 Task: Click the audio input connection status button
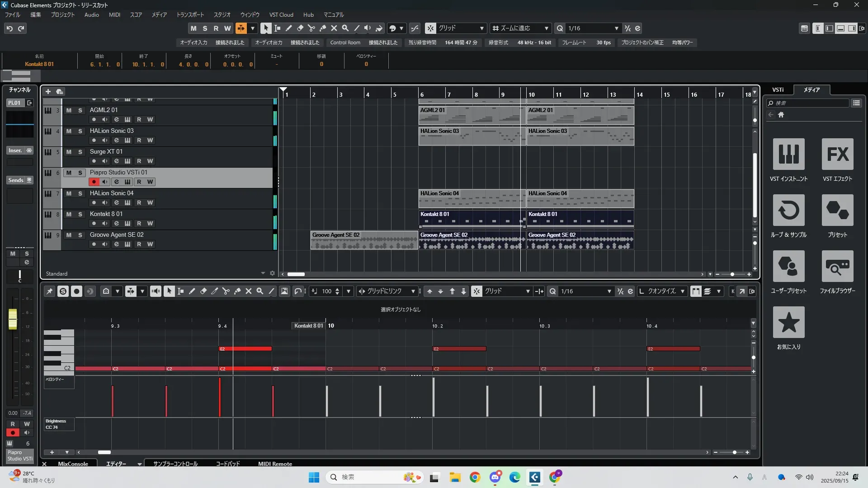pos(230,42)
